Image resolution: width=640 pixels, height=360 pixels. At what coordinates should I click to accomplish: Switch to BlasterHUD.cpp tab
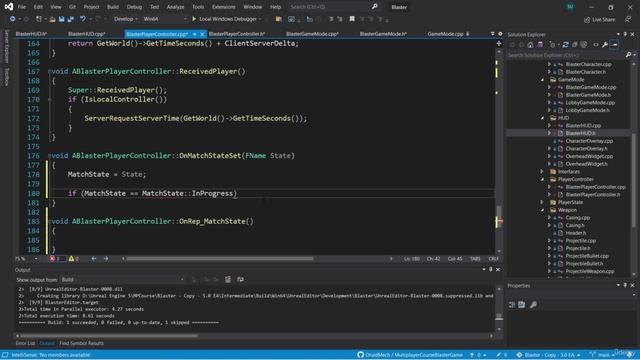pyautogui.click(x=87, y=34)
